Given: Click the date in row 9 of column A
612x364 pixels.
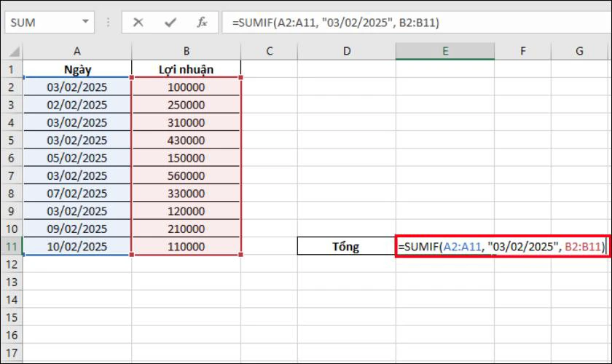Looking at the screenshot, I should pyautogui.click(x=77, y=210).
